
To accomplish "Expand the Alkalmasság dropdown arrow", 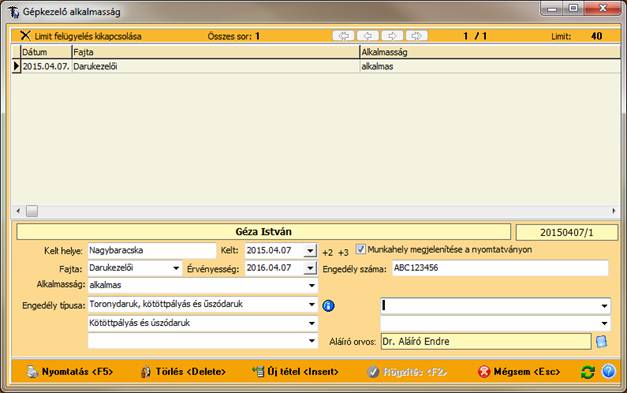I will click(x=312, y=285).
